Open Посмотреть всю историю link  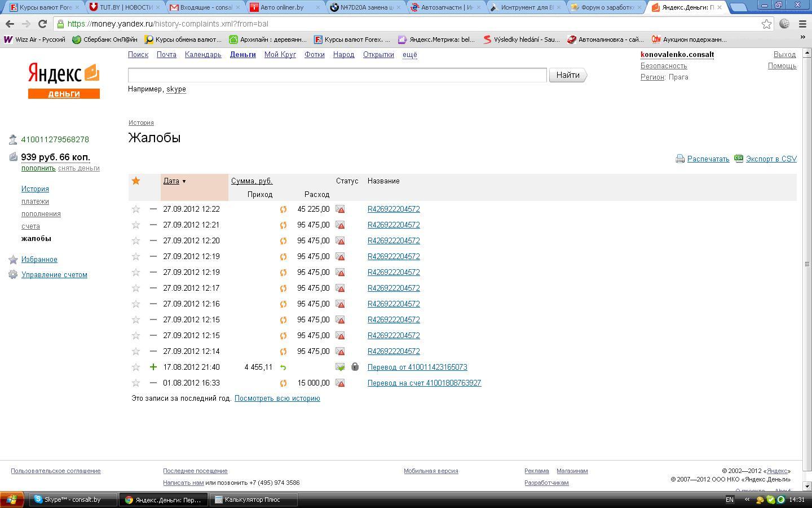click(x=277, y=398)
